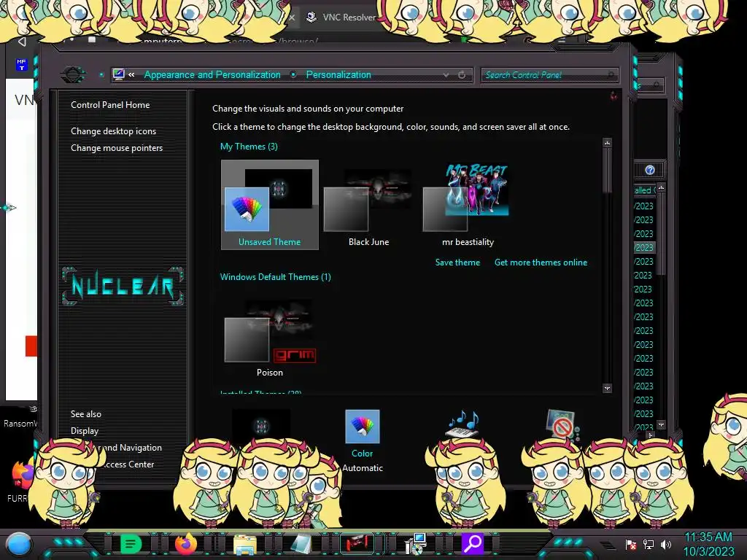Click the background window scroll-up arrow

coord(661,187)
